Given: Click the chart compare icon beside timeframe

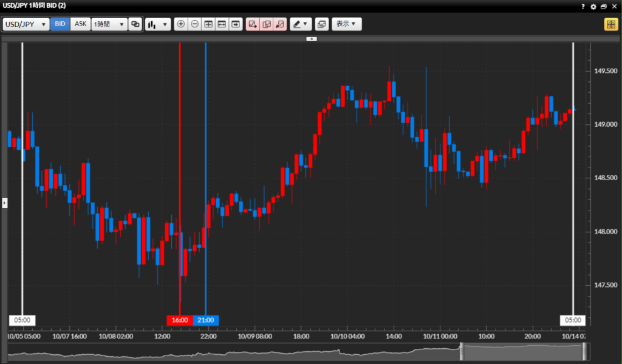Looking at the screenshot, I should (135, 24).
